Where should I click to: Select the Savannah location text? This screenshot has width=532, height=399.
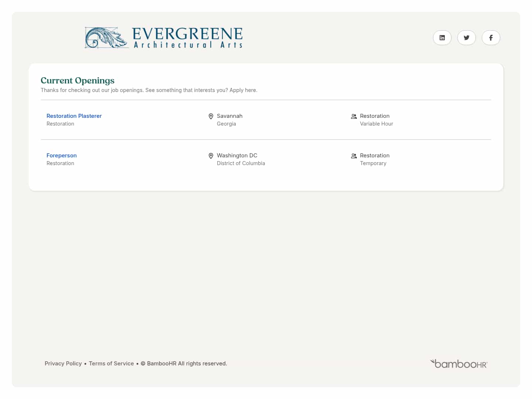click(229, 116)
